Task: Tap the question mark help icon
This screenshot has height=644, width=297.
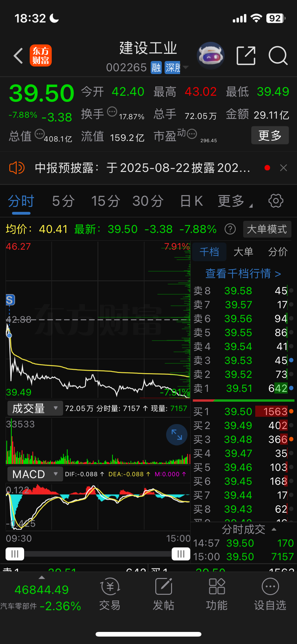Action: point(230,229)
